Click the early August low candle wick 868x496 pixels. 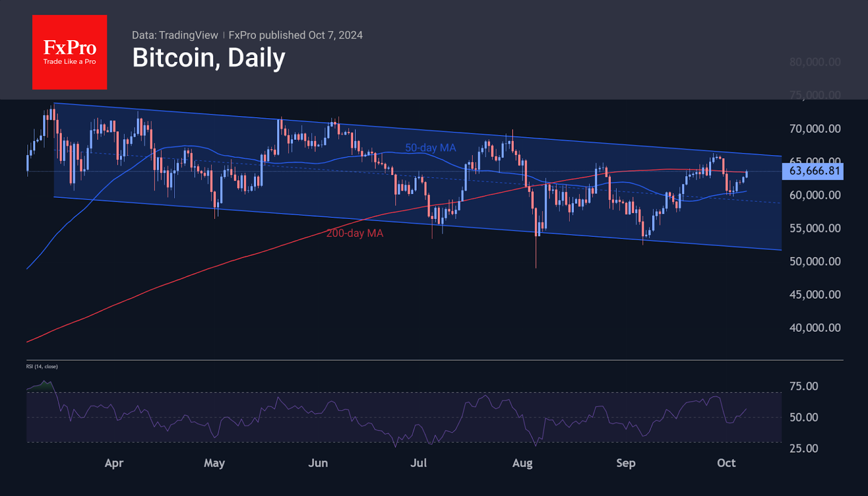click(536, 252)
